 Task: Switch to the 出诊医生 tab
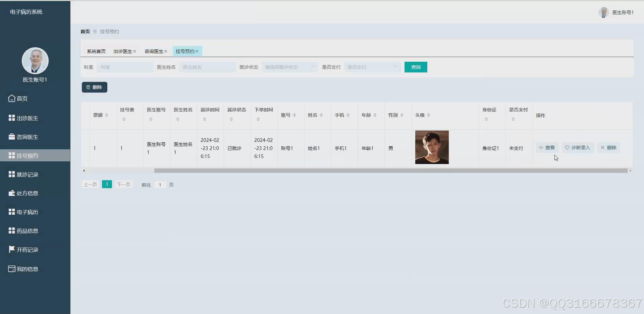(x=123, y=51)
